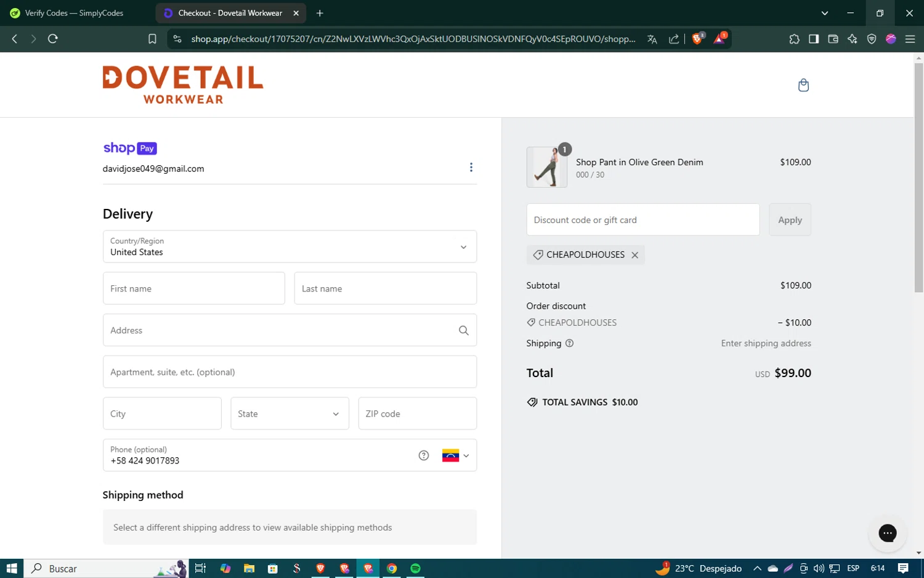Click the ESP language indicator in the taskbar
The width and height of the screenshot is (924, 578).
(x=853, y=568)
